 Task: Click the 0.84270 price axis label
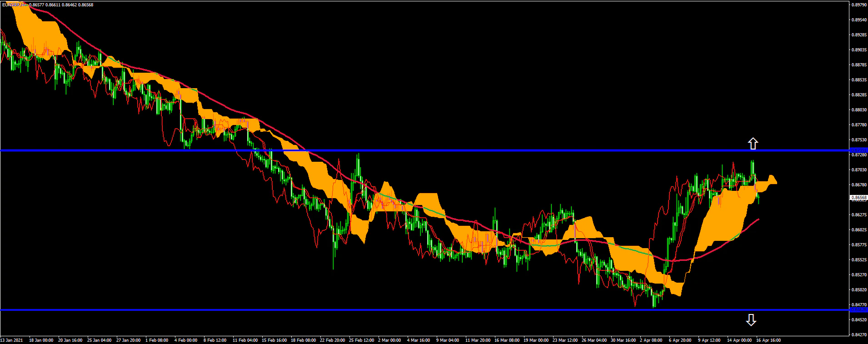858,335
